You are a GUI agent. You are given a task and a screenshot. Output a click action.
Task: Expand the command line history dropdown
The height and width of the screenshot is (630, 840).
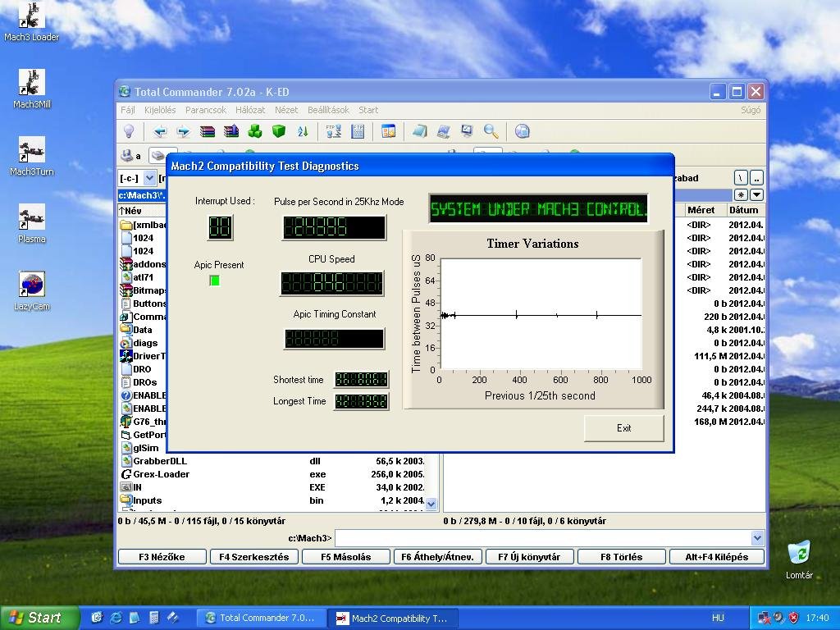(757, 538)
